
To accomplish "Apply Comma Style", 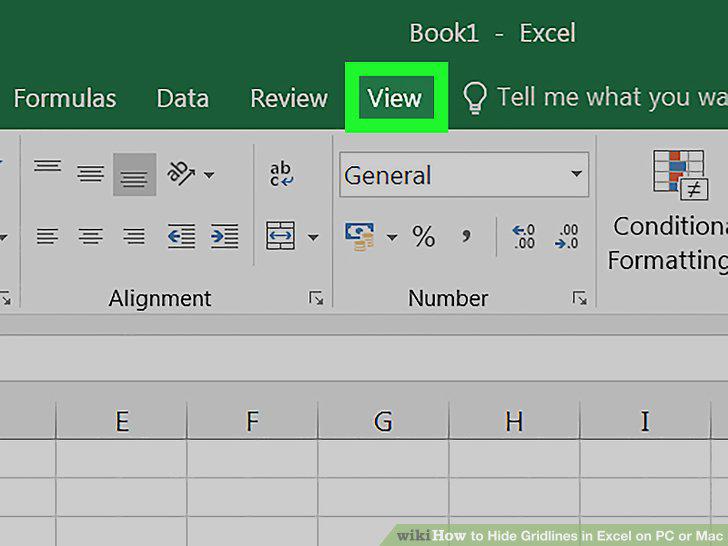I will 466,236.
